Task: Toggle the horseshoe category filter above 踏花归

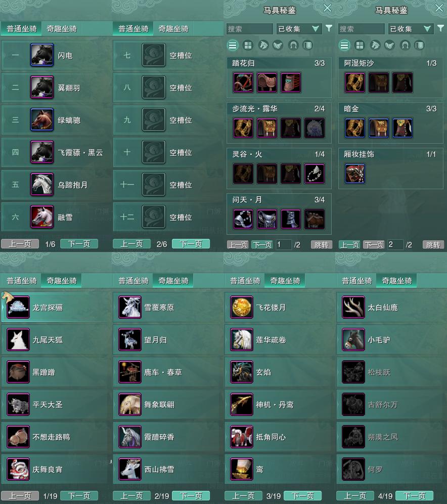Action: tap(293, 46)
